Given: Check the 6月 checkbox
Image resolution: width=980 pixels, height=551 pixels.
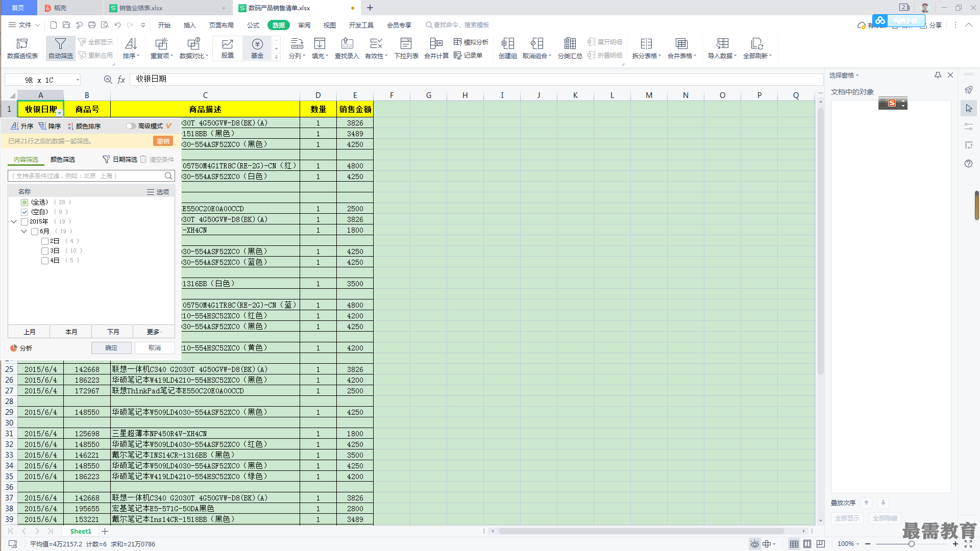Looking at the screenshot, I should [35, 232].
